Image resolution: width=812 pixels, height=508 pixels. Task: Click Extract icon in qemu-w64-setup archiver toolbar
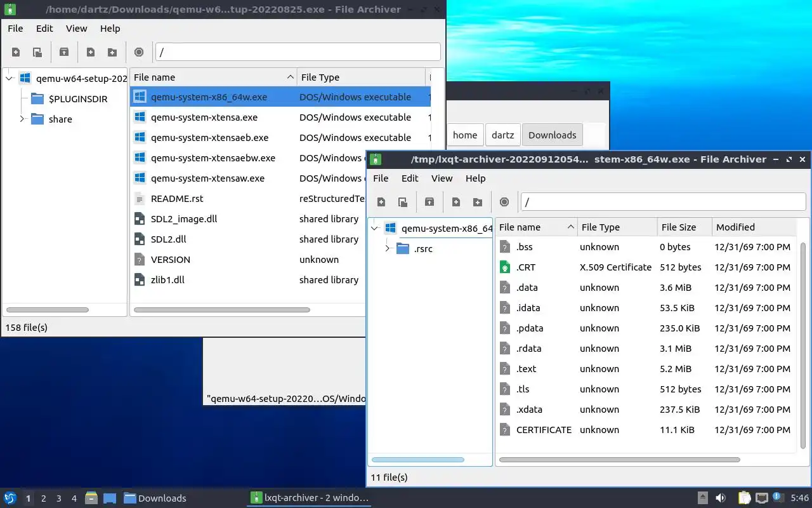click(64, 52)
